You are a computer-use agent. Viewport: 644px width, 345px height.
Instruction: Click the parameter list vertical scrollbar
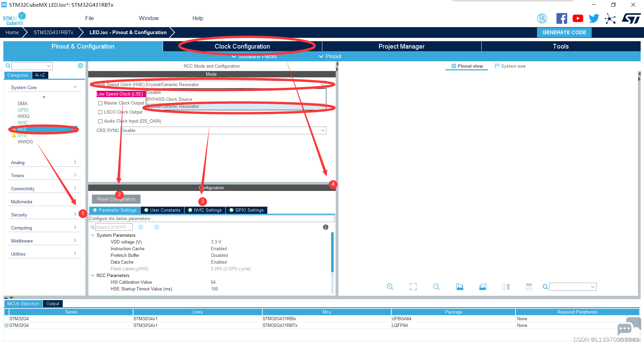pyautogui.click(x=332, y=252)
